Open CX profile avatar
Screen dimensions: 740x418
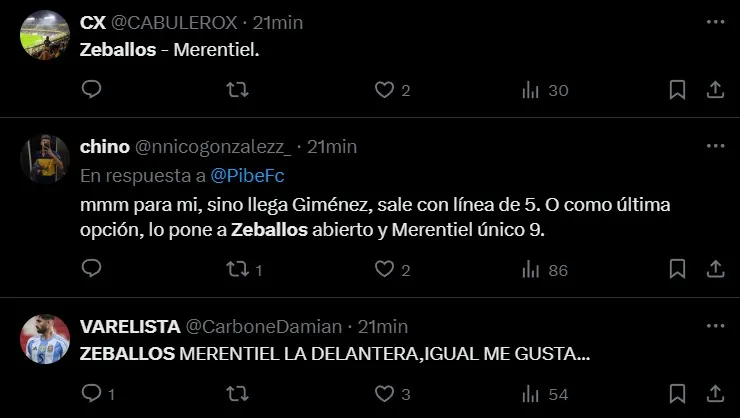(x=44, y=34)
